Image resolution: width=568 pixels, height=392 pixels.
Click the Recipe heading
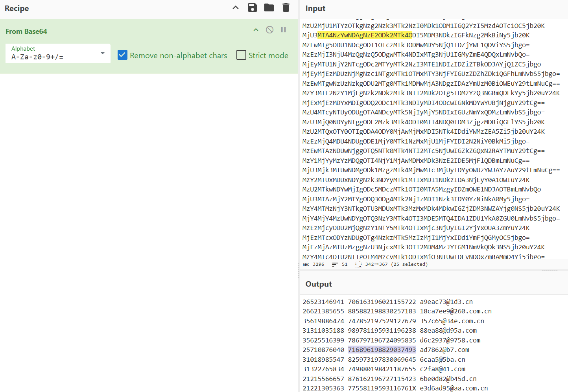pos(17,8)
